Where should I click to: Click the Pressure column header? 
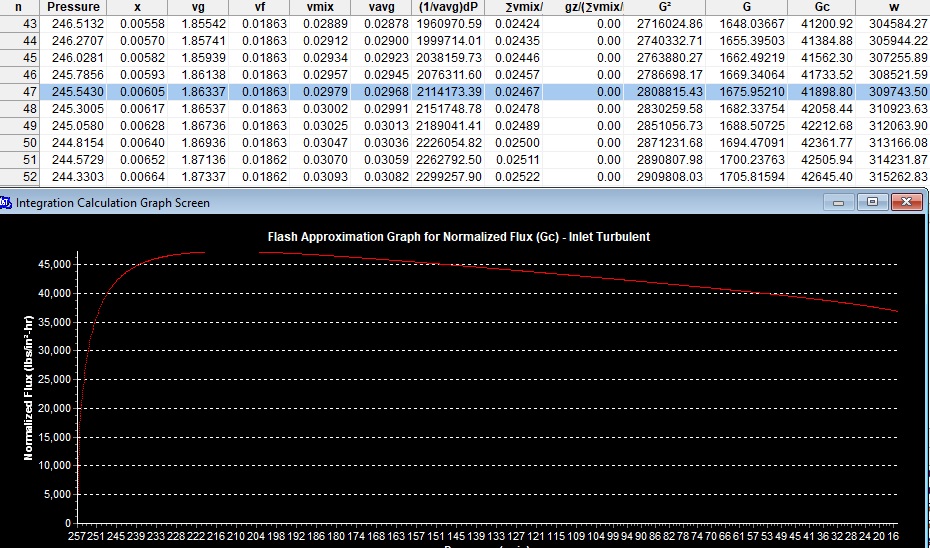74,8
